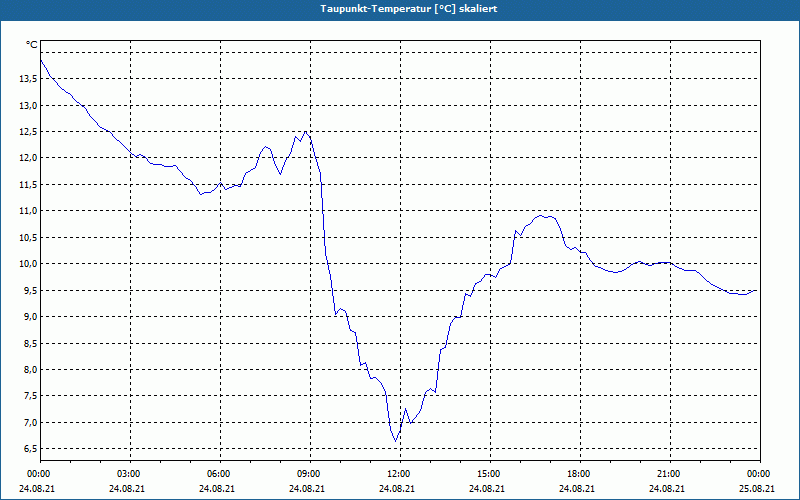
Task: Select the 24.08.21 date beneath 21:00
Action: (x=667, y=488)
